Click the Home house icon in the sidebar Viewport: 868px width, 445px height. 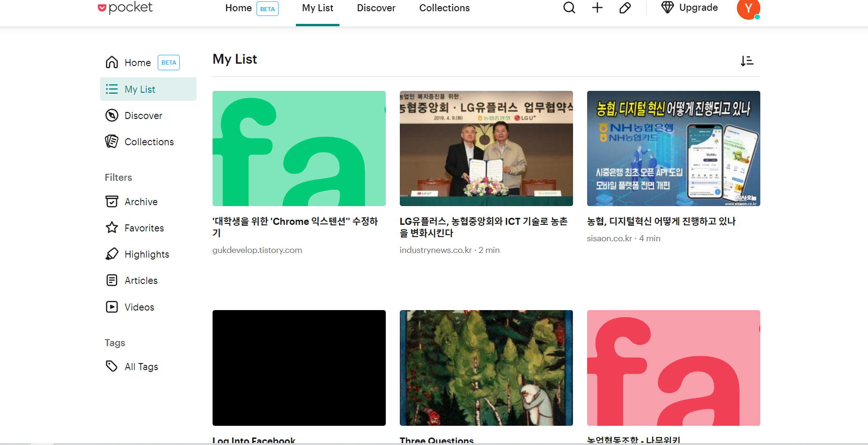pos(112,62)
